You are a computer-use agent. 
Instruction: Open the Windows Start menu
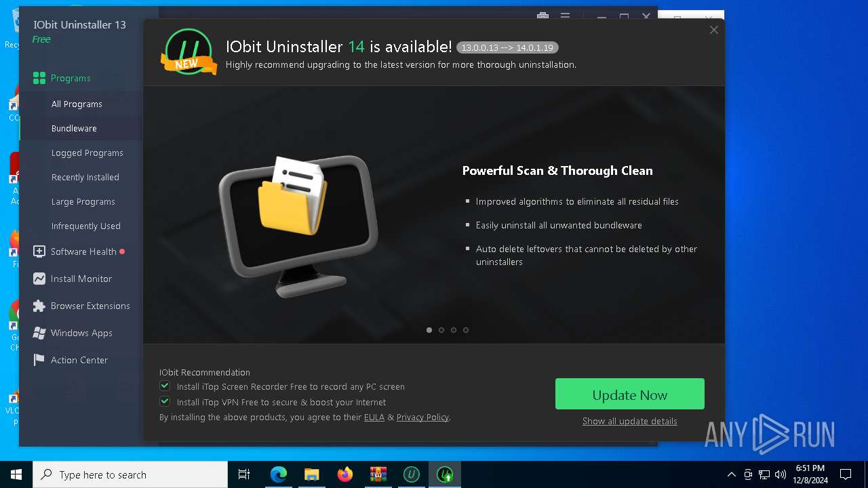[16, 474]
